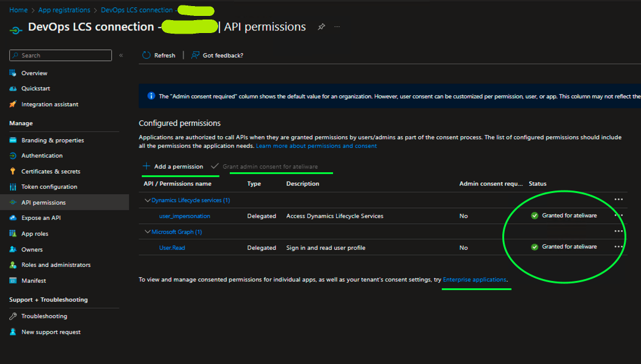Click the Got feedback person icon

pyautogui.click(x=196, y=55)
